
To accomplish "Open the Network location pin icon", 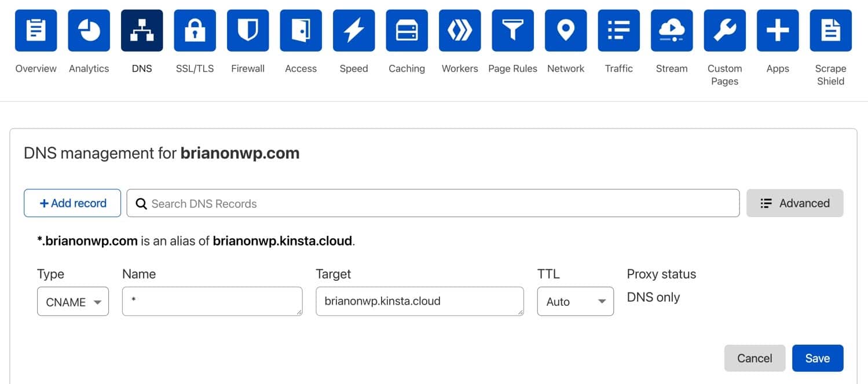I will pyautogui.click(x=566, y=31).
